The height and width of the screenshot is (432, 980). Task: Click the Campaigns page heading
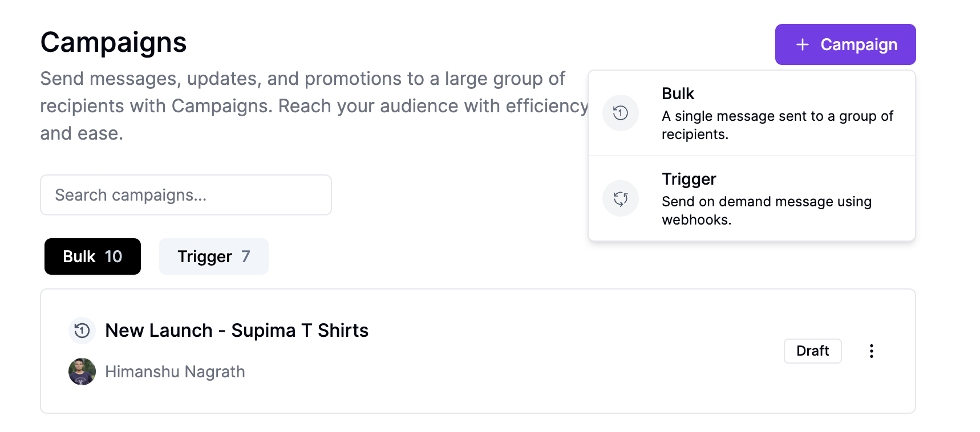point(113,42)
